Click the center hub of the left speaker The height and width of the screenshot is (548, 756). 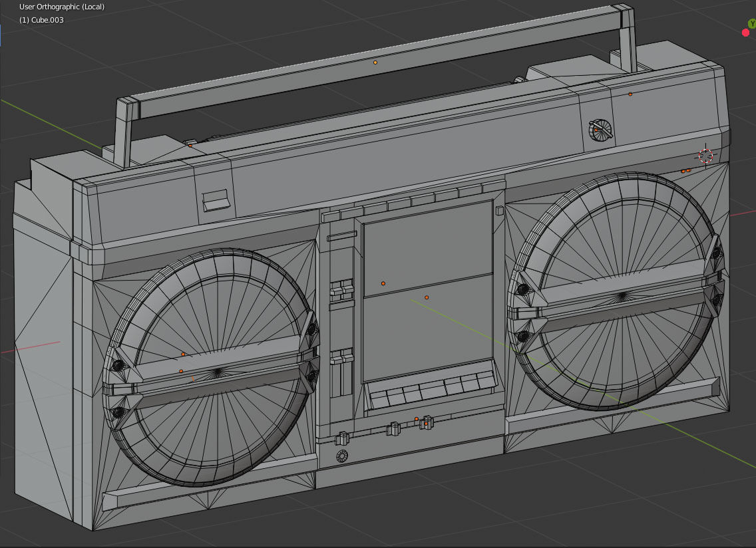pos(217,372)
